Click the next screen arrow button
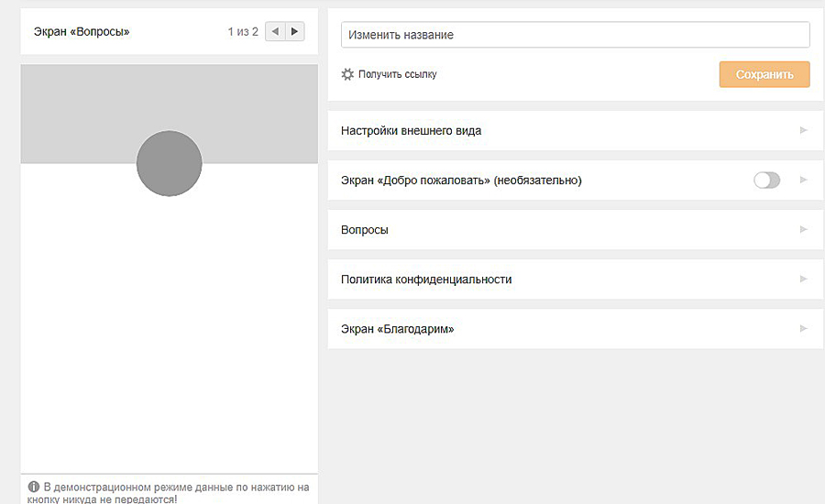This screenshot has width=825, height=504. tap(294, 31)
